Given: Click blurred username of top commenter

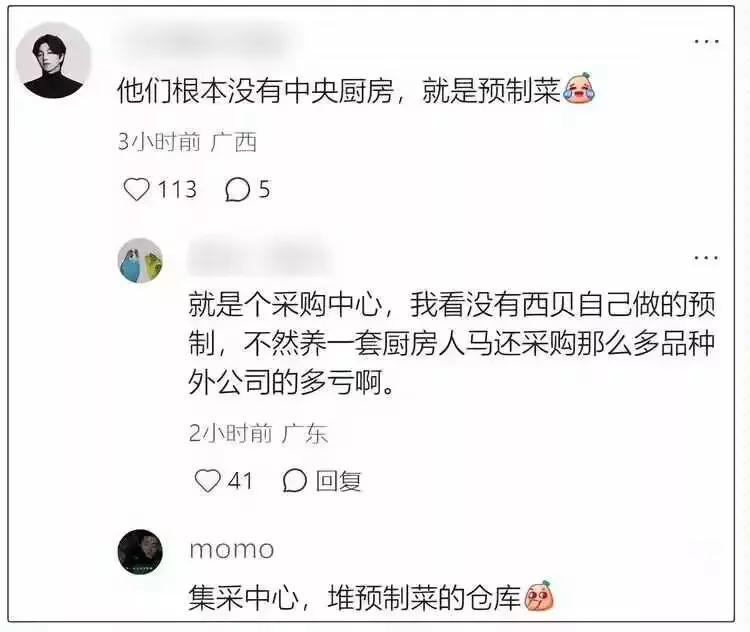Looking at the screenshot, I should click(208, 41).
